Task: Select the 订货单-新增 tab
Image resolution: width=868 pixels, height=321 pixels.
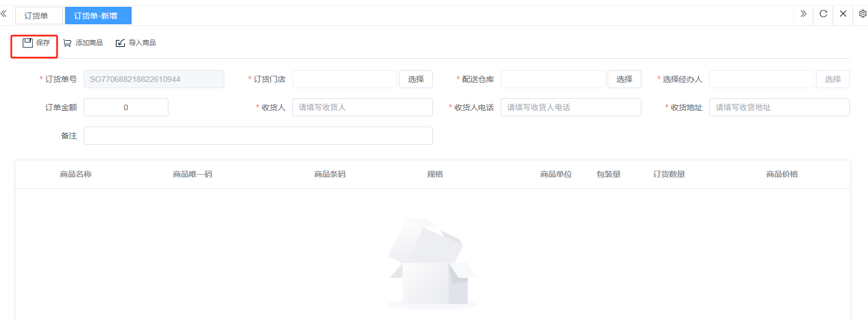Action: pos(98,16)
